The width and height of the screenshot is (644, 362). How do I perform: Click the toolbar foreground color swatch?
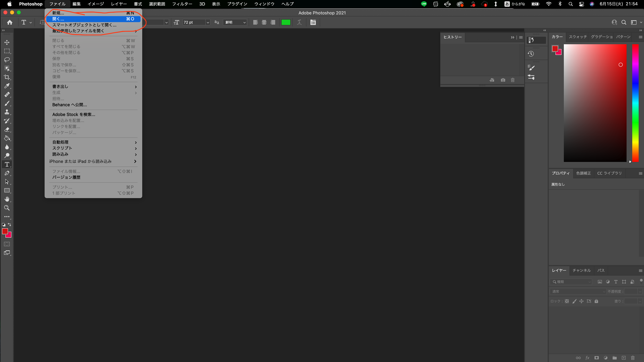pos(5,231)
